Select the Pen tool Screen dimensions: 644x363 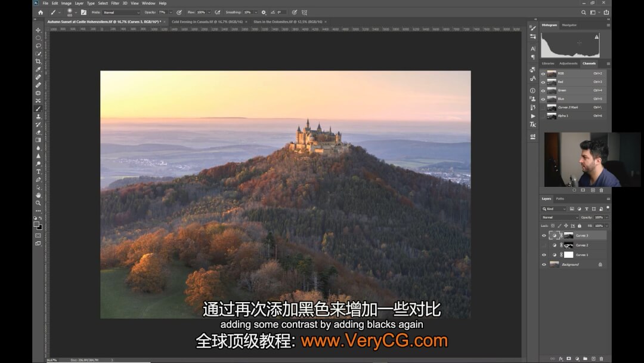tap(38, 180)
